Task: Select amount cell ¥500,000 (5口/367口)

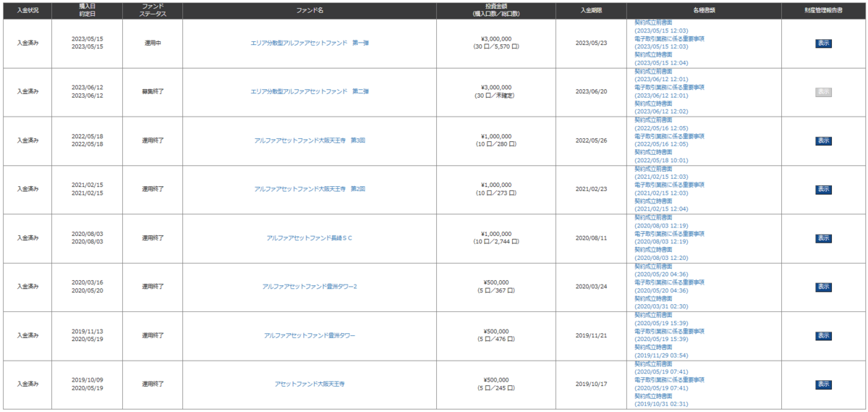Action: pos(496,287)
